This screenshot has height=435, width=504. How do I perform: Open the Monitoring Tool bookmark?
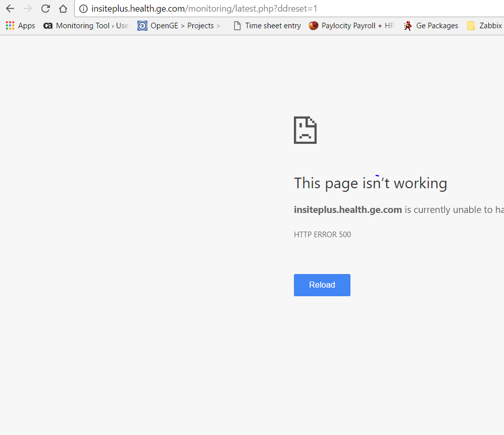[x=86, y=26]
